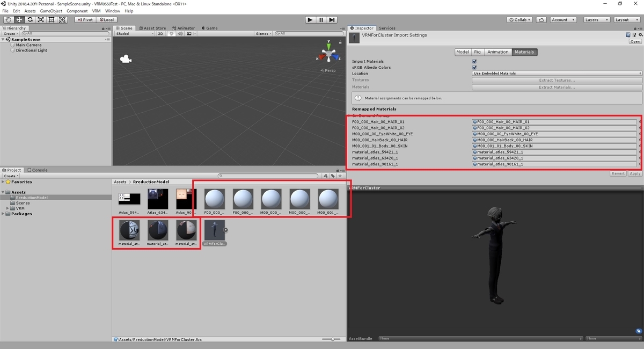
Task: Click the Inspector settings gear icon
Action: 640,34
